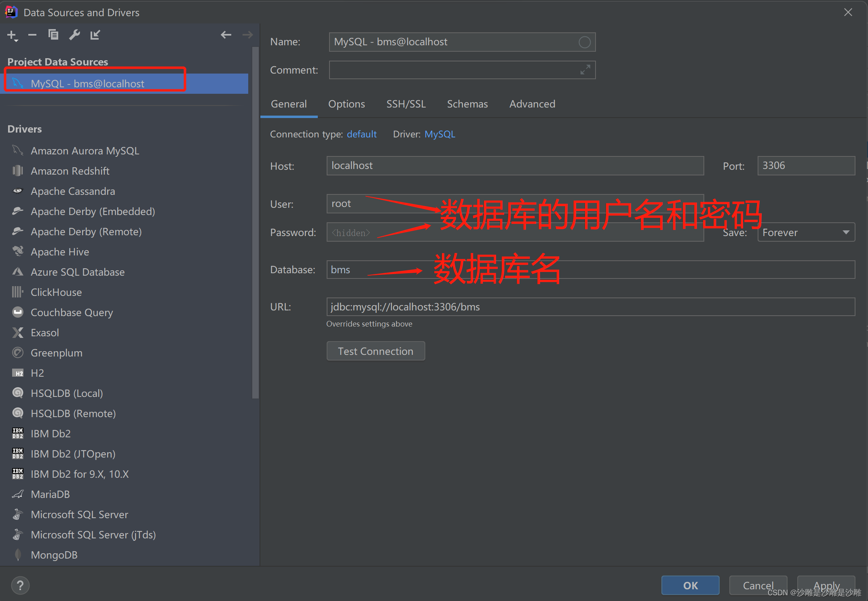The image size is (868, 601).
Task: Select Amazon Aurora MySQL driver
Action: (124, 151)
